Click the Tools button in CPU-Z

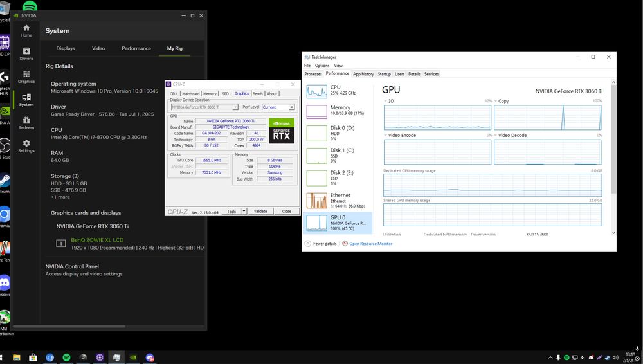point(231,211)
